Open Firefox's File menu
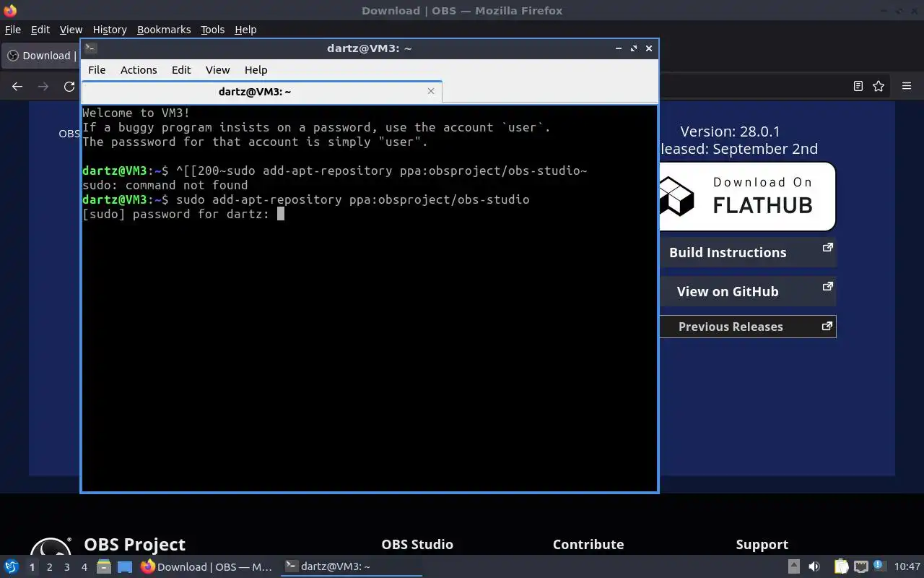Viewport: 924px width, 578px height. tap(13, 30)
